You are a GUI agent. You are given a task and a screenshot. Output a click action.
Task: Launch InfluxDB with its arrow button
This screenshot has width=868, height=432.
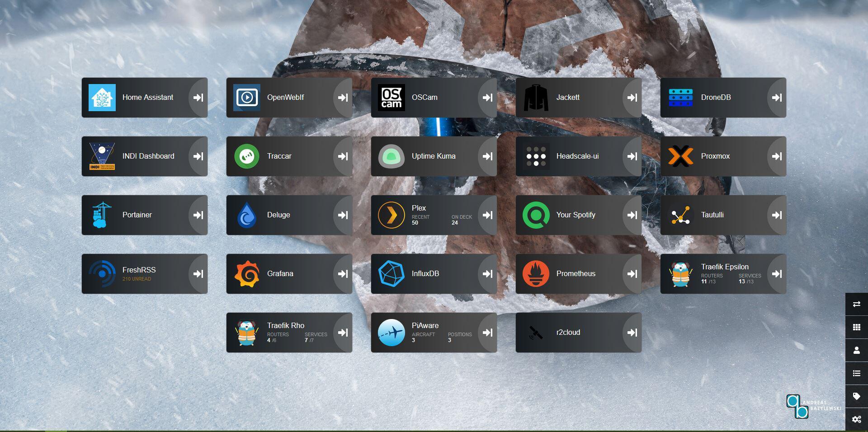point(488,274)
